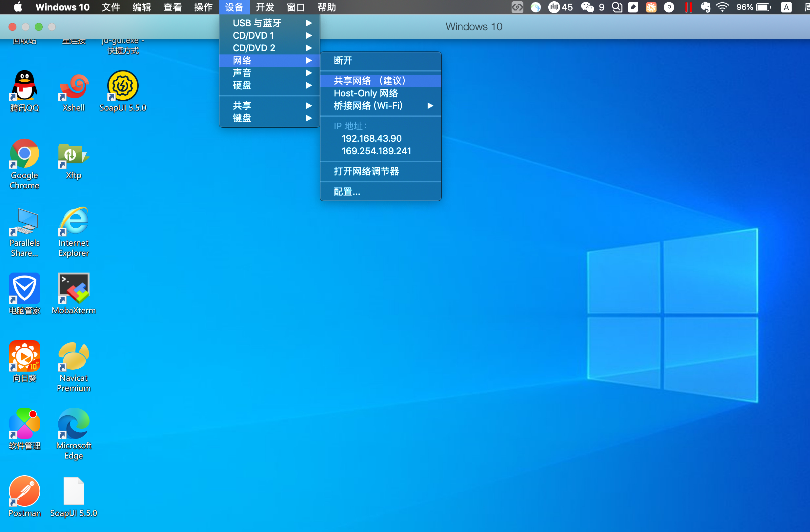Show battery status at 96%
Screen dimensions: 810x532
coord(754,7)
